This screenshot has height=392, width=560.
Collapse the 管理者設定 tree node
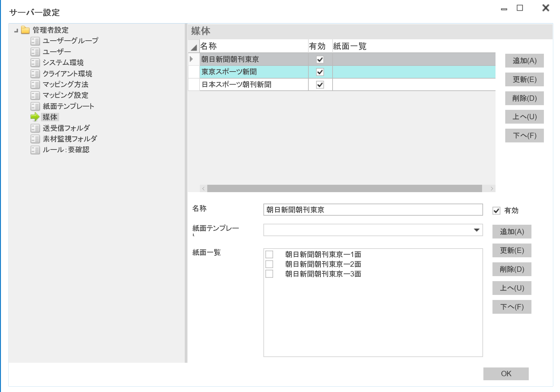click(16, 31)
